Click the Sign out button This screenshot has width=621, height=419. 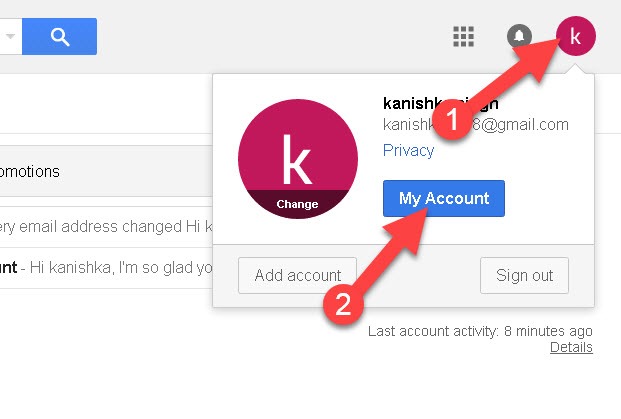tap(524, 276)
